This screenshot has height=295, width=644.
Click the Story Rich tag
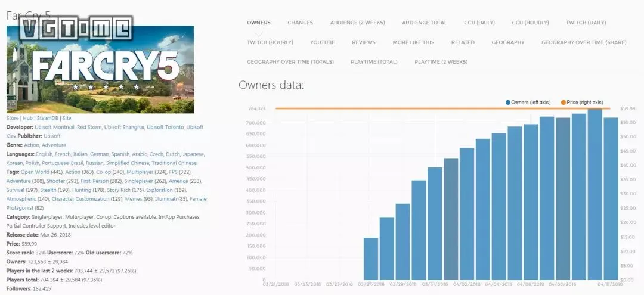tap(119, 190)
